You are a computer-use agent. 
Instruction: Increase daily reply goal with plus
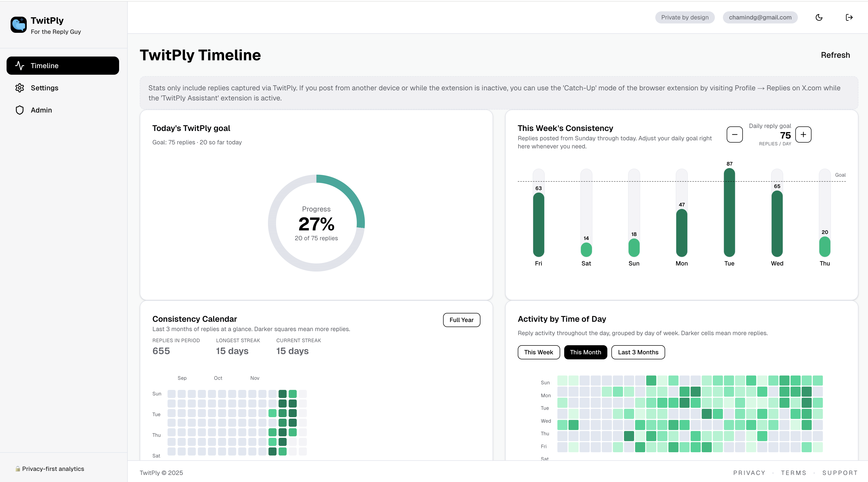tap(803, 135)
